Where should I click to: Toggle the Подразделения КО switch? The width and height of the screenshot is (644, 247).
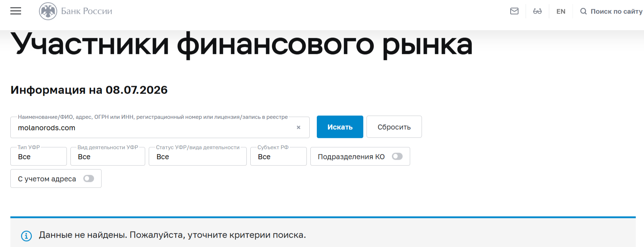pyautogui.click(x=397, y=156)
